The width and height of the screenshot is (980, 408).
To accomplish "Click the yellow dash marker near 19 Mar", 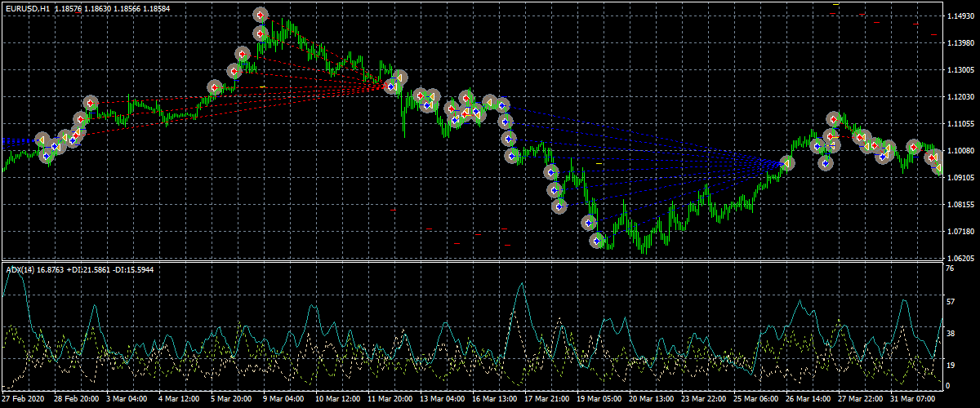I will tap(599, 164).
